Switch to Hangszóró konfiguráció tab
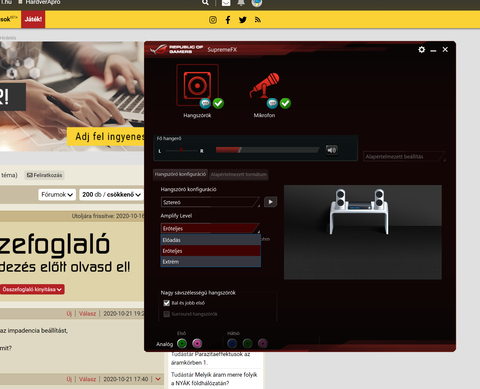Screen dimensions: 480x389 point(180,174)
